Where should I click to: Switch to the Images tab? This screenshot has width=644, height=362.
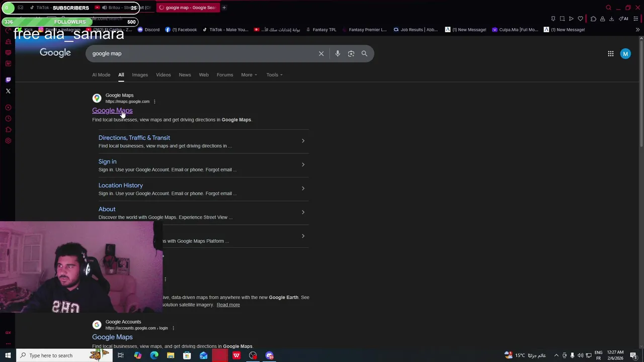coord(140,75)
